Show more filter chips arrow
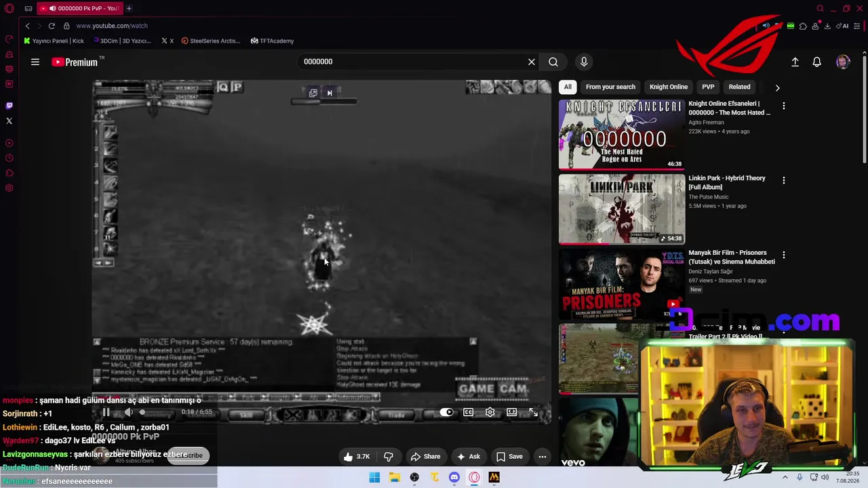The width and height of the screenshot is (868, 488). coord(777,87)
